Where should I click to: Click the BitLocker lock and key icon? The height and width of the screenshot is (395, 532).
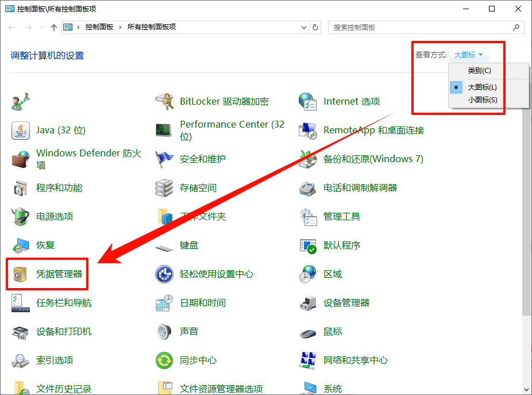point(164,102)
